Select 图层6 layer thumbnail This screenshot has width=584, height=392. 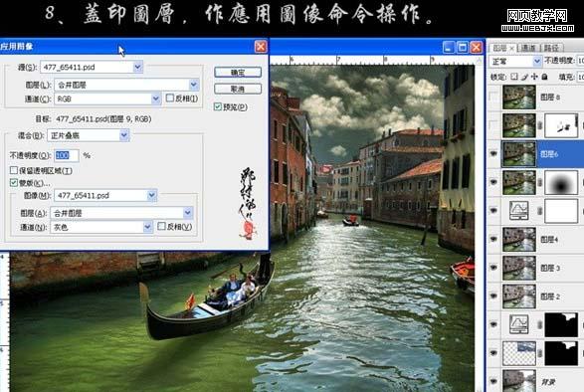click(518, 153)
